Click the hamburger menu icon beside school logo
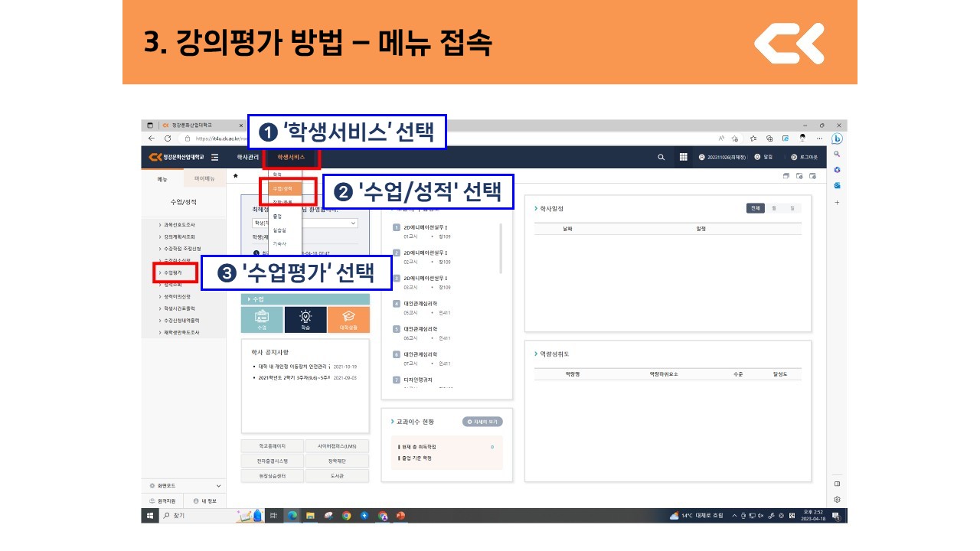980x551 pixels. (215, 157)
